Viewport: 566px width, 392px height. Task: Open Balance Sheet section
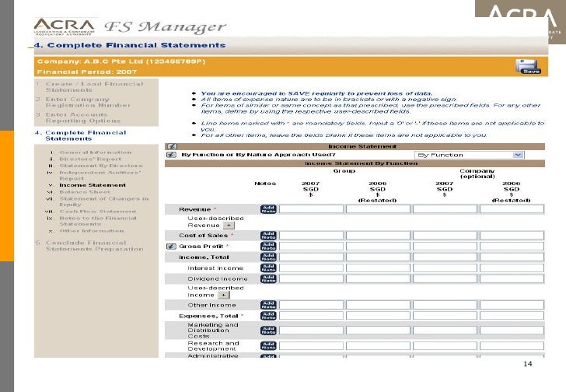(85, 192)
